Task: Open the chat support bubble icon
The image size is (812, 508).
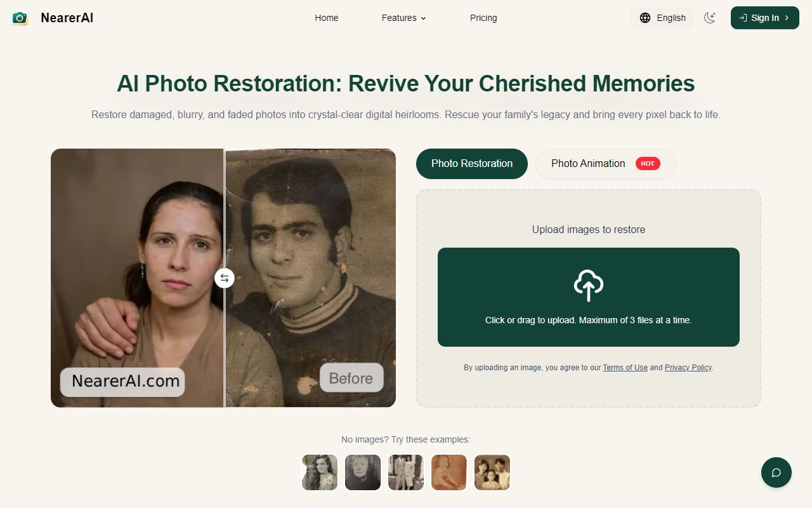Action: tap(776, 472)
